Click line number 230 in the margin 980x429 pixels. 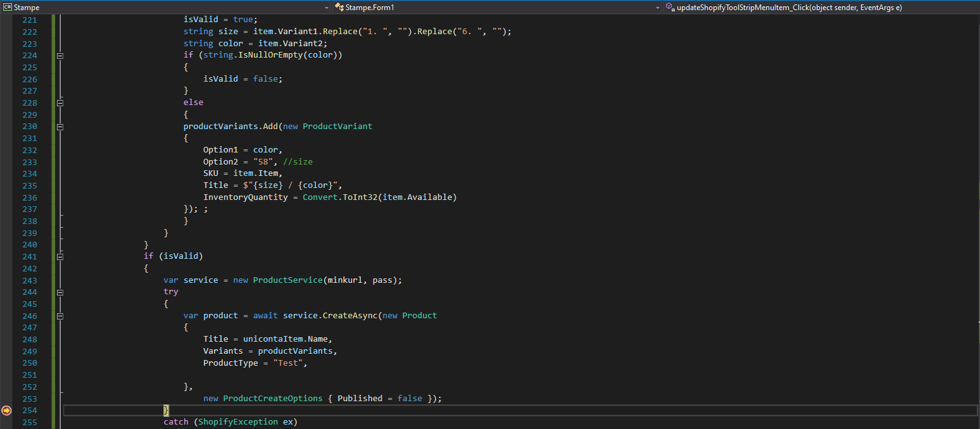29,126
